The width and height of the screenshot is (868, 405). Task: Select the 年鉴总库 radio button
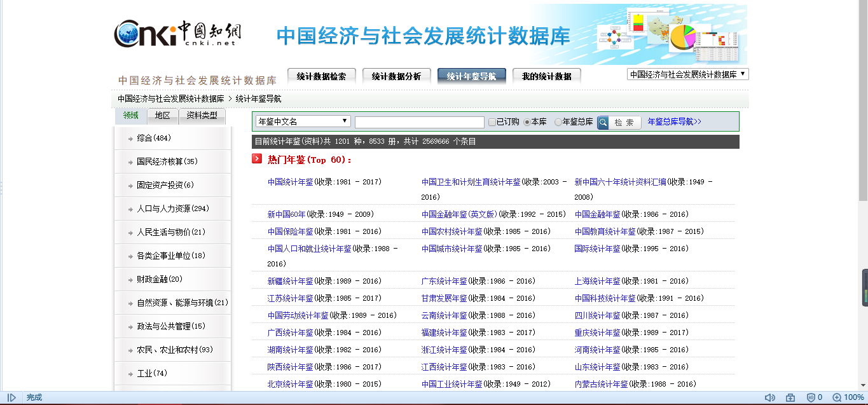558,122
